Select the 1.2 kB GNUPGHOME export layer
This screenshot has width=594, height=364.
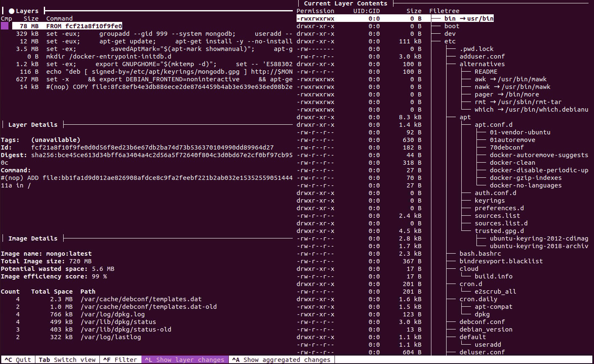(x=154, y=64)
